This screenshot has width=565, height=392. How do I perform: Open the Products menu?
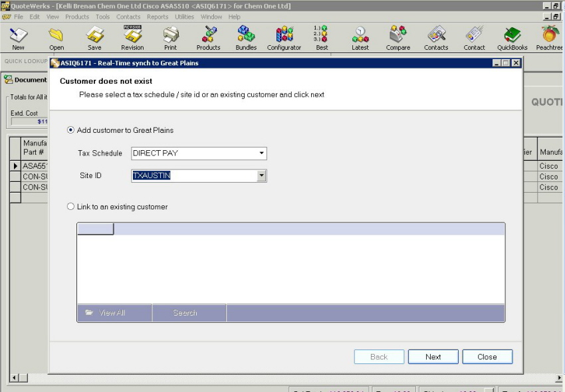(77, 17)
